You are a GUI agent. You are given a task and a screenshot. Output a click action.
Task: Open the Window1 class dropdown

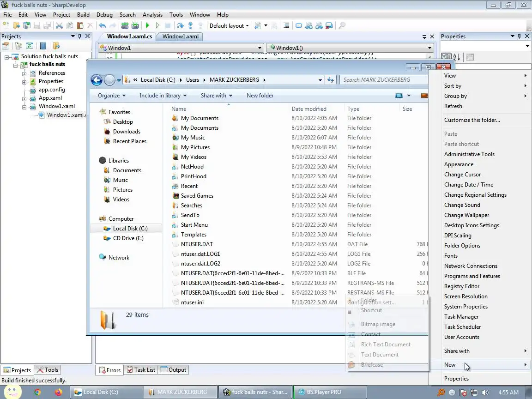(x=181, y=48)
